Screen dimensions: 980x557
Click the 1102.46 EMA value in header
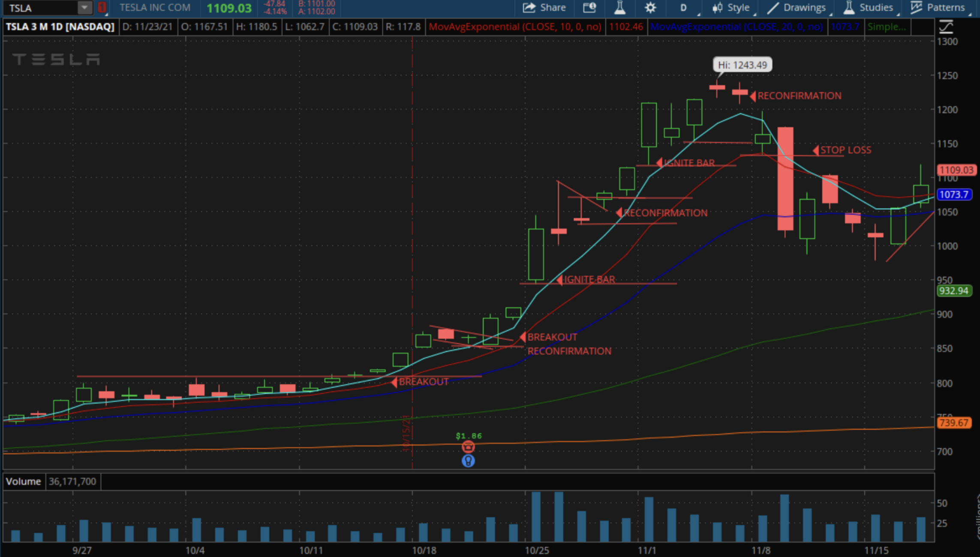626,27
